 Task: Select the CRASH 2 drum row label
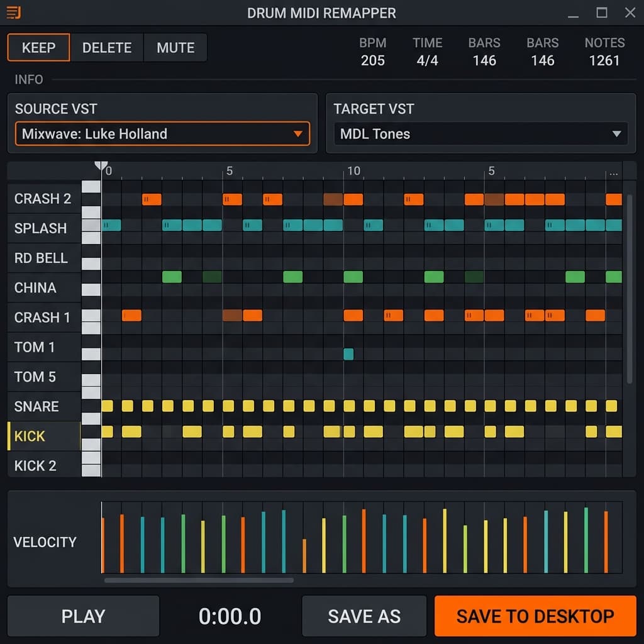[43, 199]
